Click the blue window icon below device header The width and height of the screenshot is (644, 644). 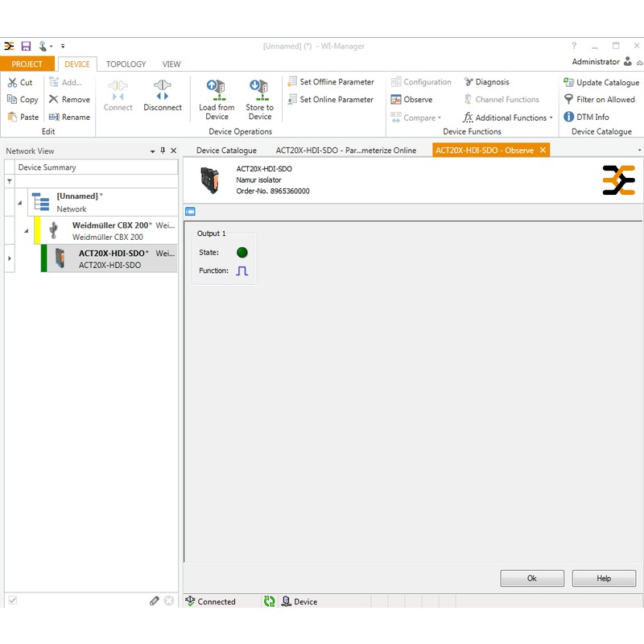(190, 212)
